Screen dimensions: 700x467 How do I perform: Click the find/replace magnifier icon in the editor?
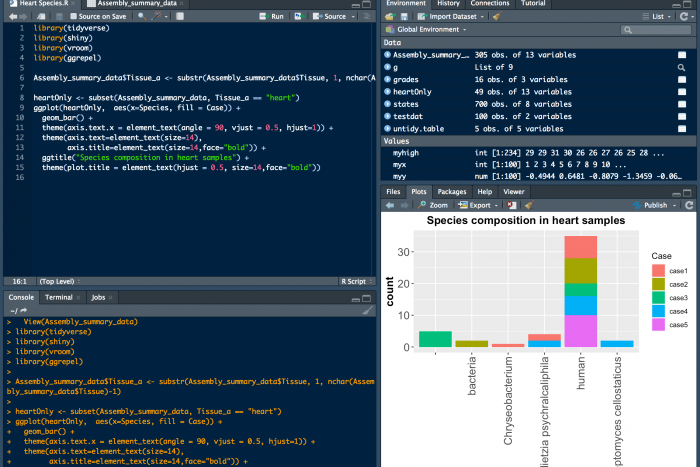click(x=139, y=16)
